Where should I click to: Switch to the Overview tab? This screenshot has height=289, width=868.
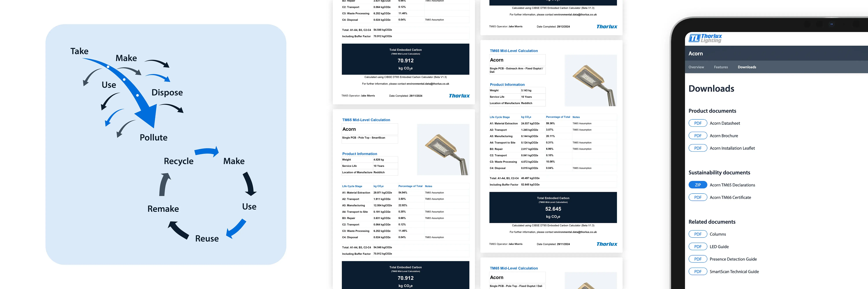696,67
